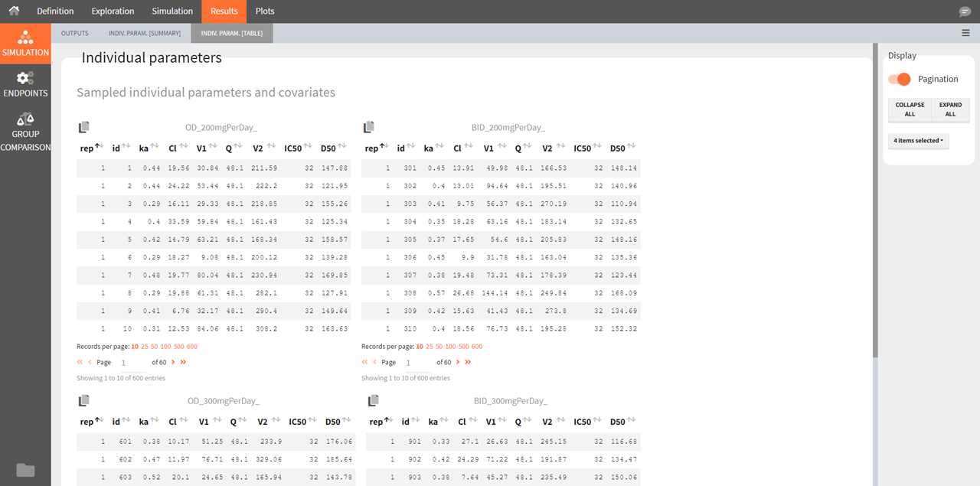Open the Group Comparison section
This screenshot has width=980, height=486.
pos(25,132)
